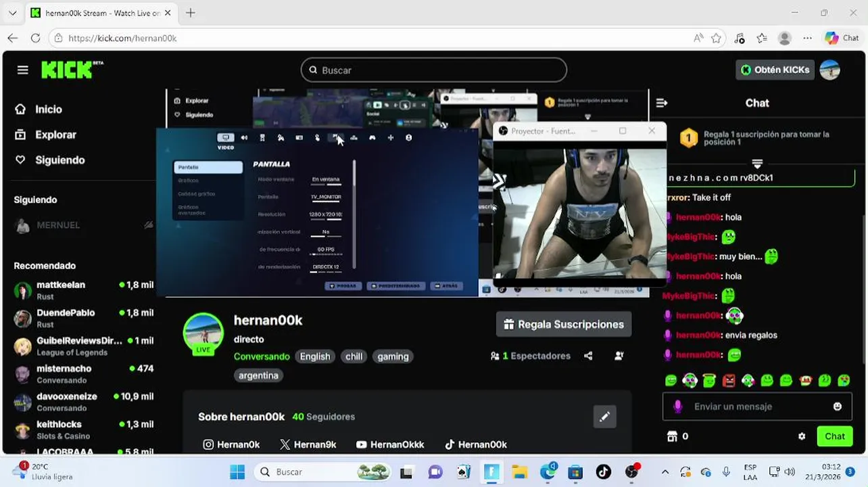Go to Inicio in Kick sidebar
Image resolution: width=868 pixels, height=487 pixels.
point(39,109)
